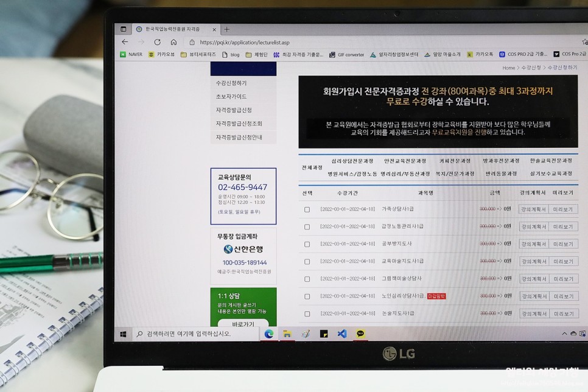Click the taskbar search box
This screenshot has width=588, height=392.
(196, 334)
